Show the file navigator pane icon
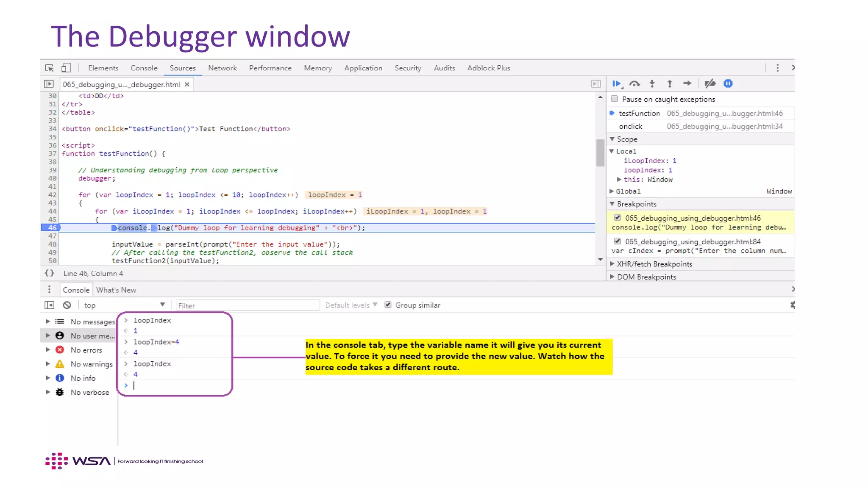The image size is (868, 488). (x=49, y=84)
